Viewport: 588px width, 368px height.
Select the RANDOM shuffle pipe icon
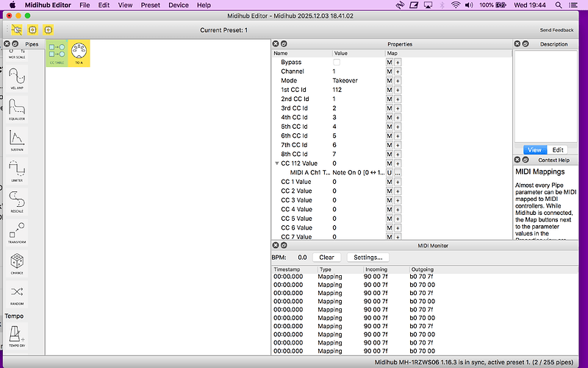[17, 294]
